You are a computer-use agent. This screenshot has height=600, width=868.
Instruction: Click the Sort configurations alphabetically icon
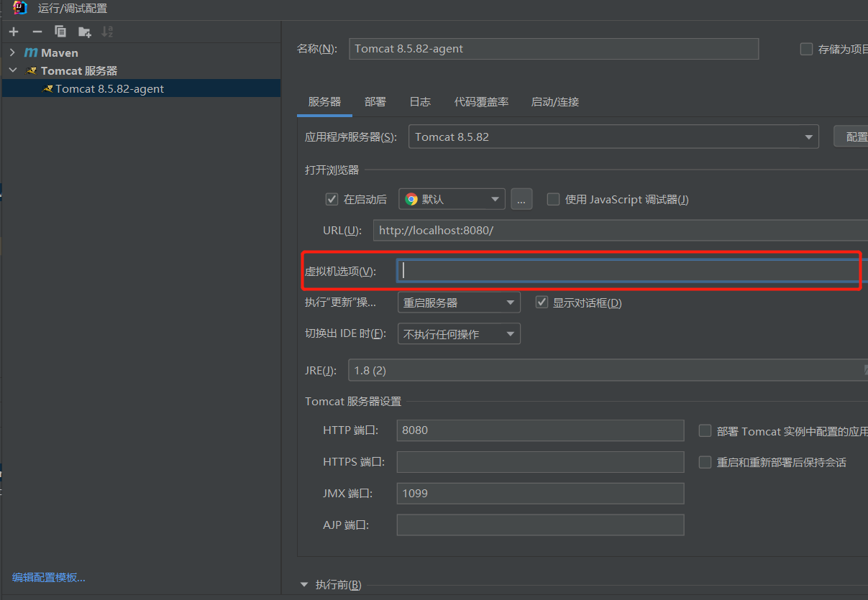[x=107, y=32]
